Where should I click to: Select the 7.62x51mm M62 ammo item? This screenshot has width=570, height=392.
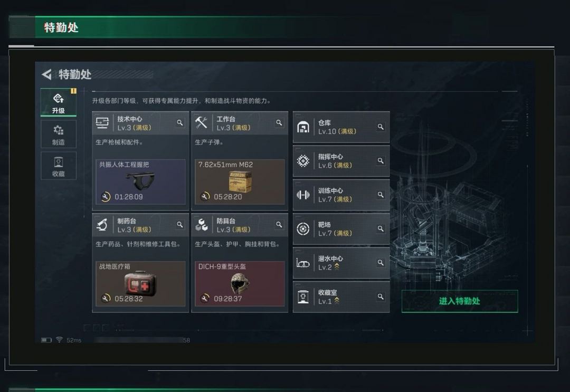(x=240, y=181)
